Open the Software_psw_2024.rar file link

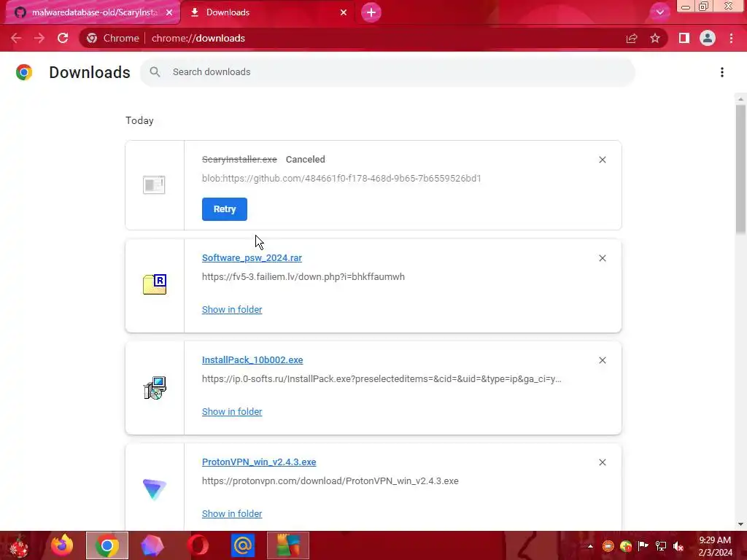(x=252, y=257)
